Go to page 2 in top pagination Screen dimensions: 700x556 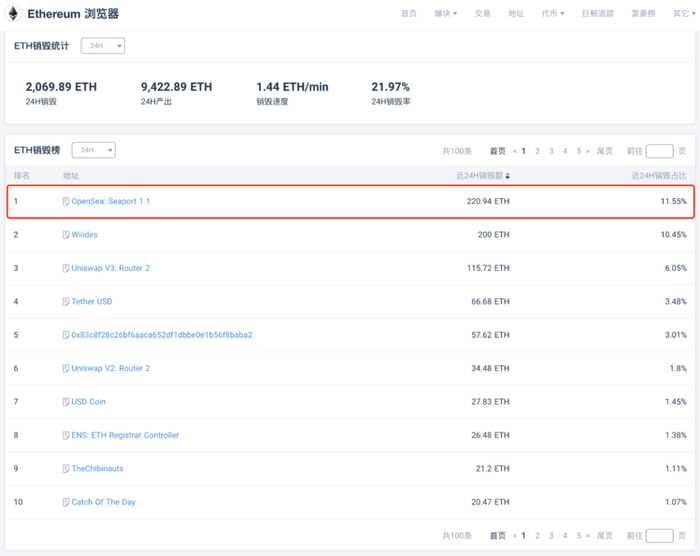tap(538, 151)
